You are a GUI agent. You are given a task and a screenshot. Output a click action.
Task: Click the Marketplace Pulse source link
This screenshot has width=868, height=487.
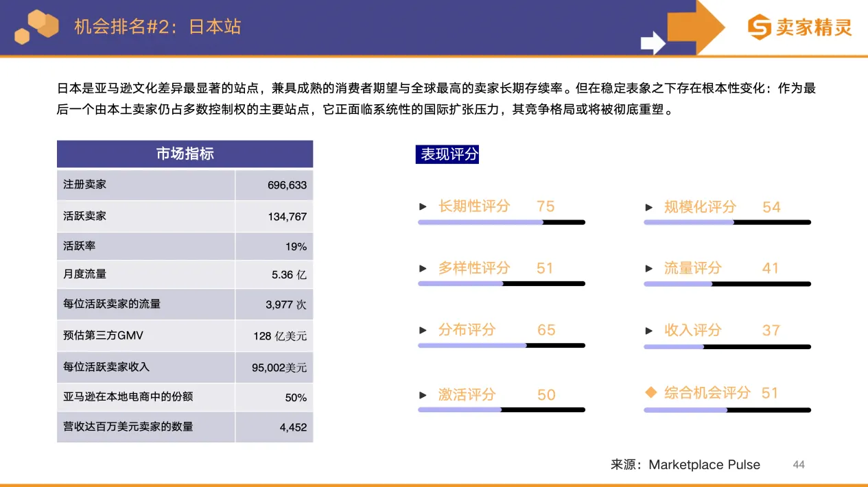pyautogui.click(x=705, y=464)
